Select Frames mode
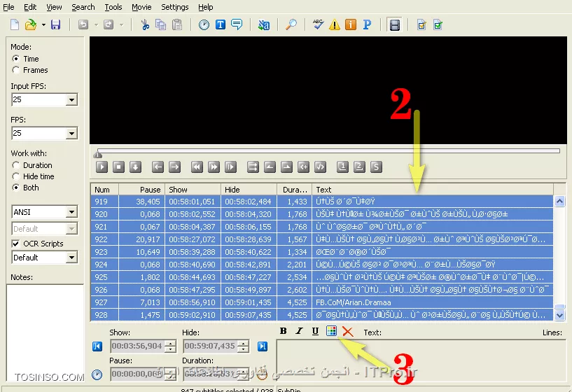The image size is (572, 392). 15,70
